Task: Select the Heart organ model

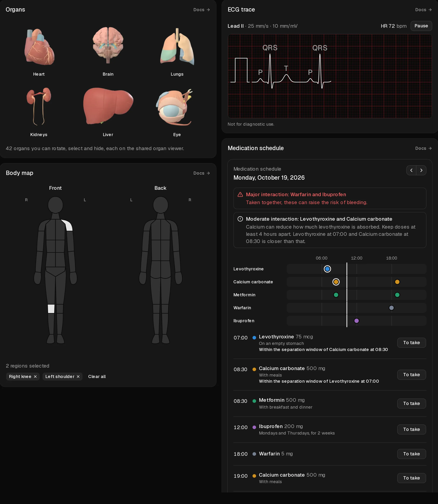Action: coord(39,47)
